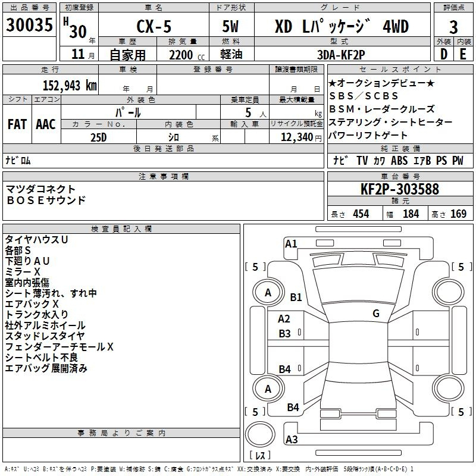Select the car name CX-5
Image resolution: width=476 pixels, height=476 pixels.
154,26
